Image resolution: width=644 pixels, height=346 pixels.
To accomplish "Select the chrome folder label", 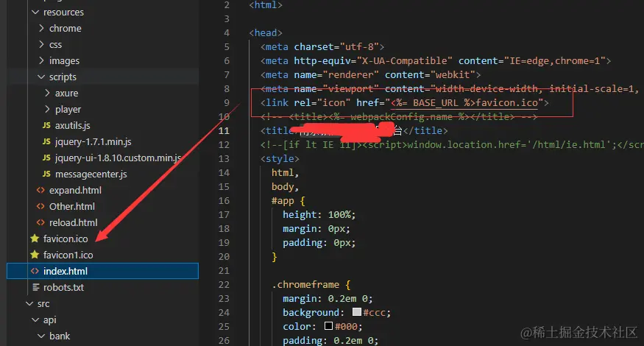I will pos(66,29).
